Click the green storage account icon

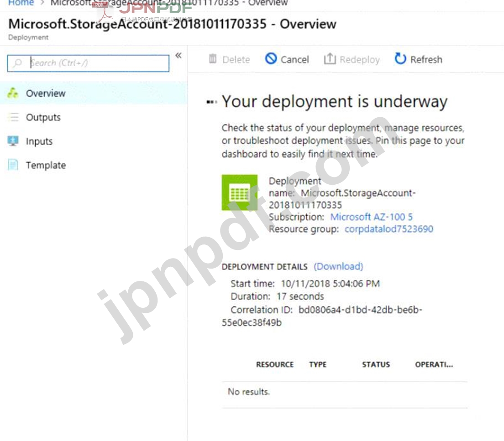(240, 192)
